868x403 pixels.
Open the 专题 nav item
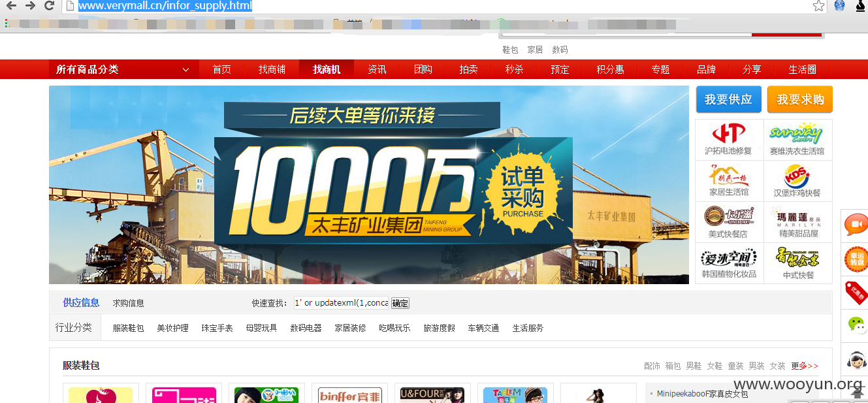tap(660, 69)
